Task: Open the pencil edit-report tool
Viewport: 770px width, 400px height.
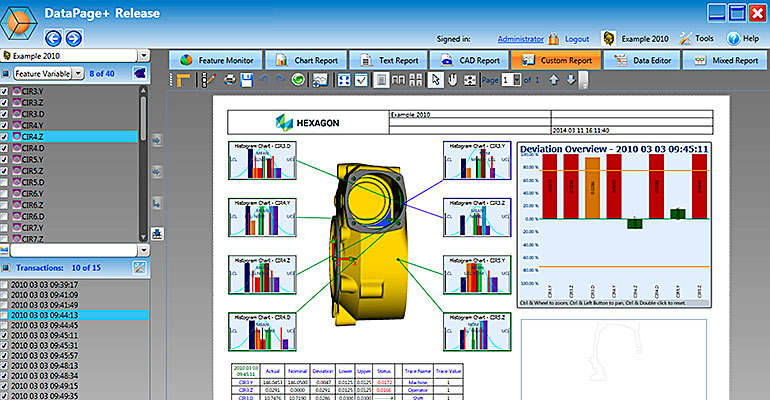Action: 209,80
